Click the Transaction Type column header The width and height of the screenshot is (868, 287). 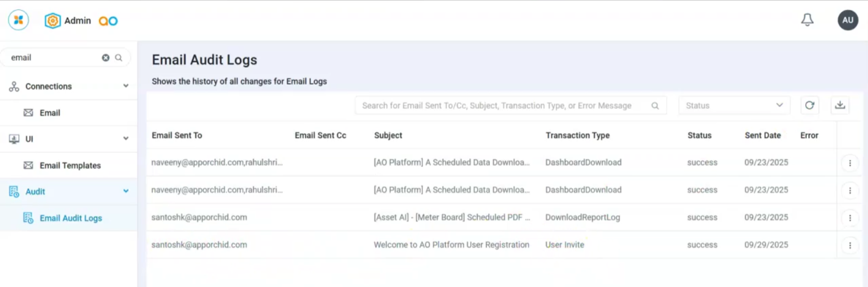coord(577,135)
